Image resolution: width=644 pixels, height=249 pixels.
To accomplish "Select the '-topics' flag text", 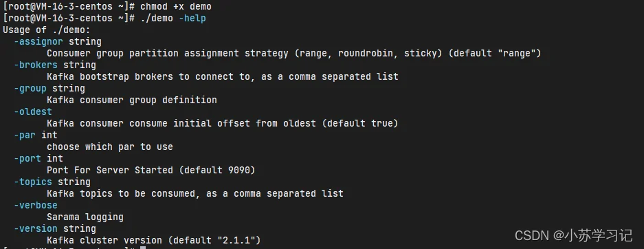I will point(33,182).
